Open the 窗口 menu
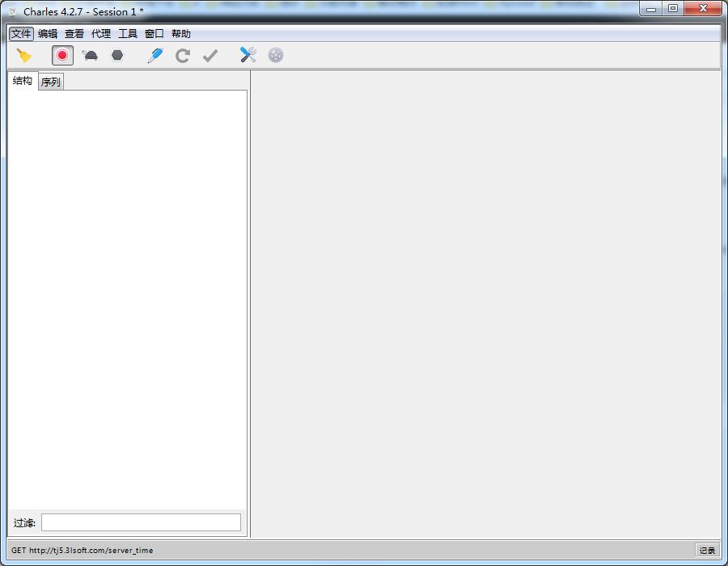The width and height of the screenshot is (728, 566). pos(154,34)
